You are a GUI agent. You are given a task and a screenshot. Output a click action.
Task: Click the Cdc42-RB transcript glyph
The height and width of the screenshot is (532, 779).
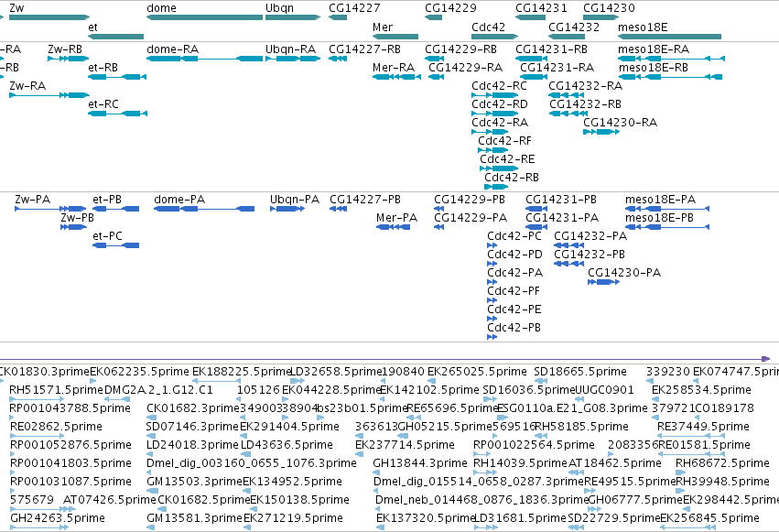click(x=496, y=187)
